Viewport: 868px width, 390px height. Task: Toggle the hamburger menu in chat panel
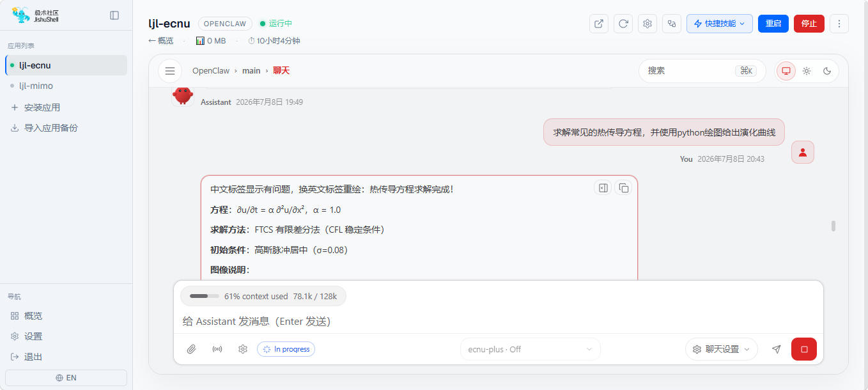point(170,71)
